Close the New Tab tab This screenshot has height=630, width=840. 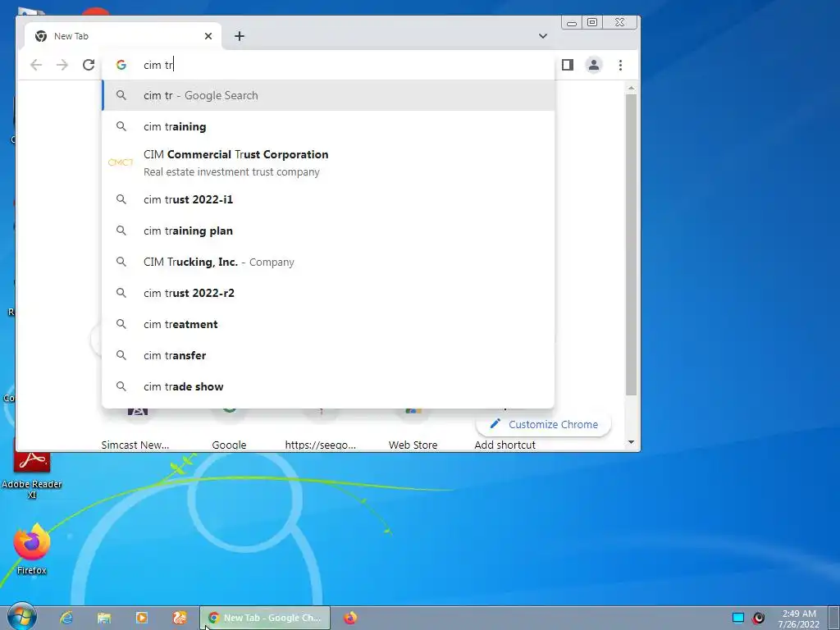208,36
